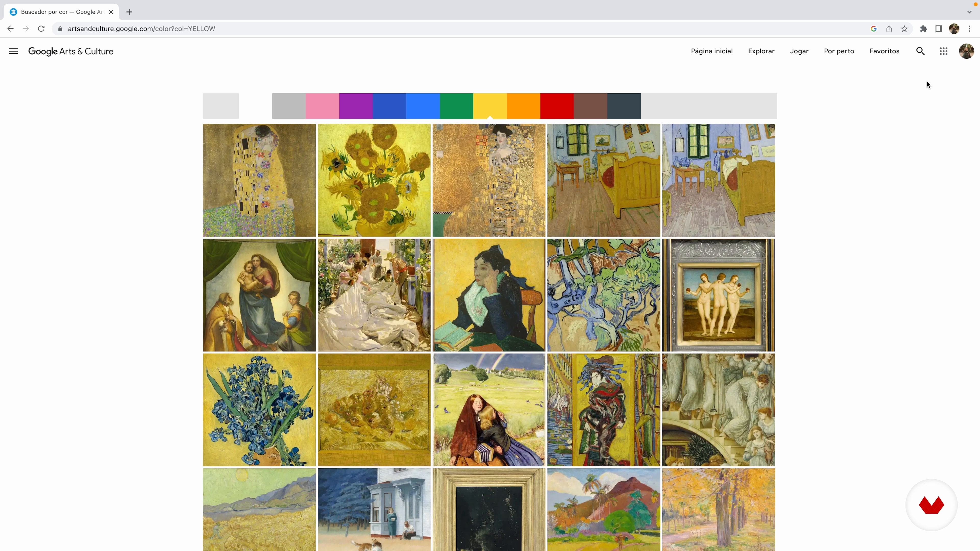980x551 pixels.
Task: Open the Por perto menu item
Action: (839, 51)
